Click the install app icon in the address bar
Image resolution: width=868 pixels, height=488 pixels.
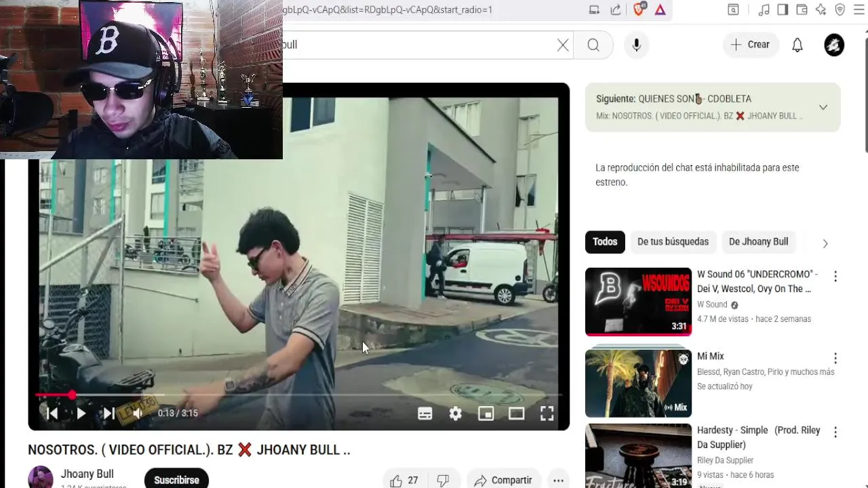pyautogui.click(x=594, y=9)
